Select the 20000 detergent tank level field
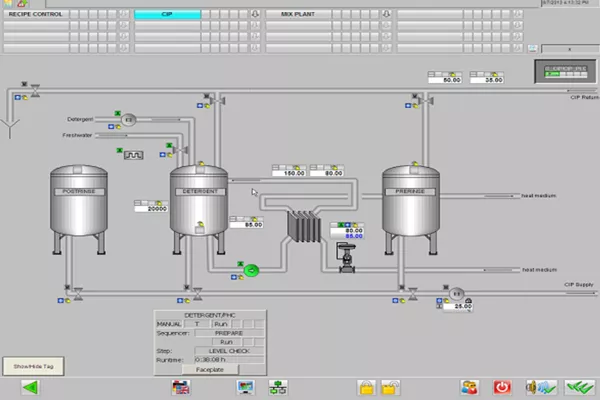This screenshot has height=400, width=600. 150,208
